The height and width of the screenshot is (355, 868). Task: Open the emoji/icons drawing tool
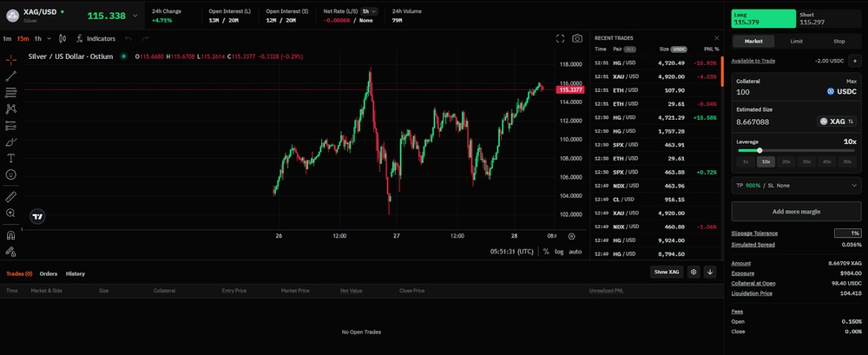11,174
